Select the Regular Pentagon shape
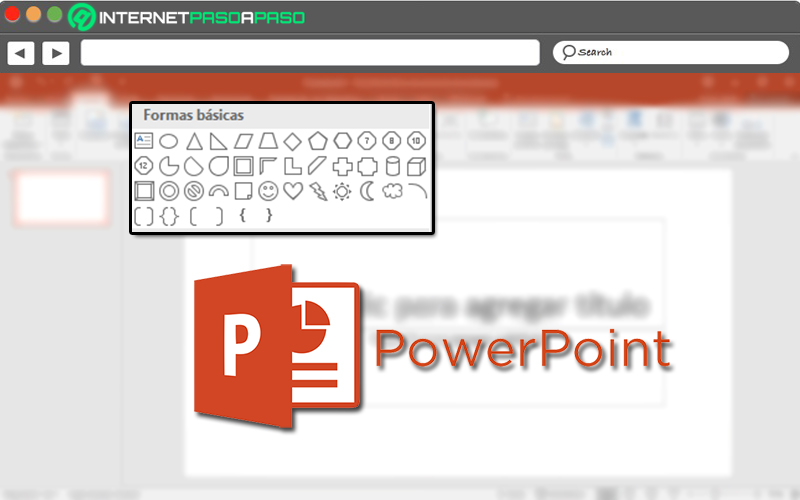 pos(317,141)
